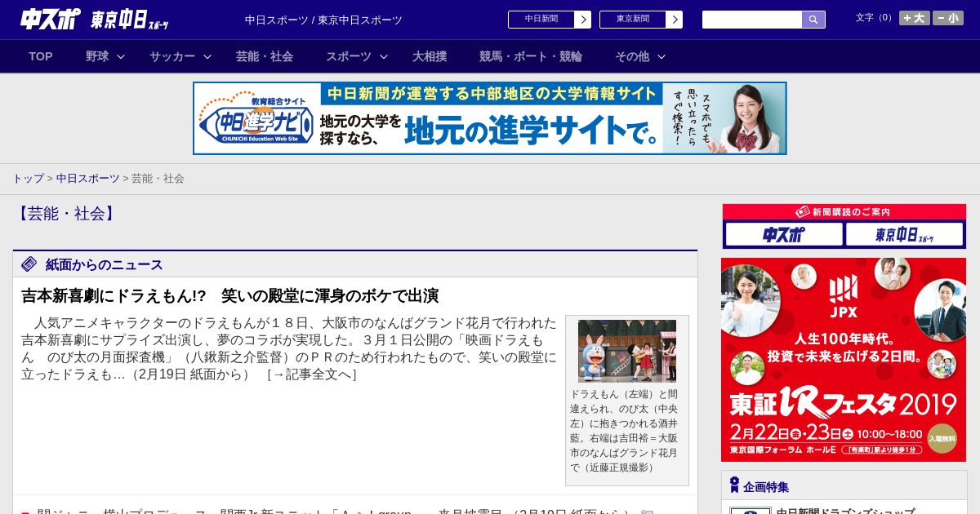Viewport: 980px width, 514px height.
Task: Open the サッカー menu item
Action: pyautogui.click(x=172, y=56)
